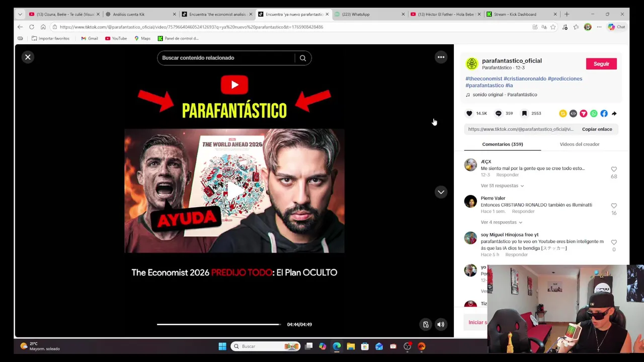Reload the page with refresh icon

32,27
